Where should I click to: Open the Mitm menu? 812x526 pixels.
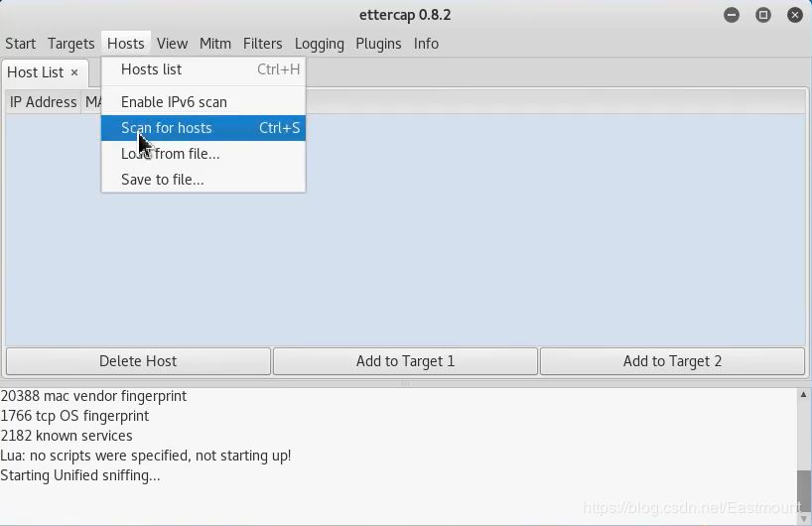[x=214, y=44]
